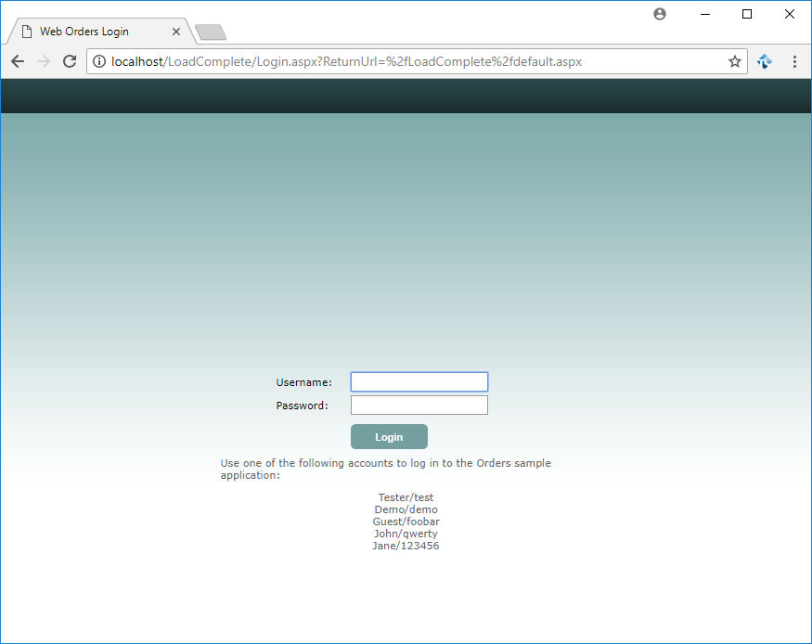The width and height of the screenshot is (812, 644).
Task: Go back to the previous page
Action: click(x=18, y=61)
